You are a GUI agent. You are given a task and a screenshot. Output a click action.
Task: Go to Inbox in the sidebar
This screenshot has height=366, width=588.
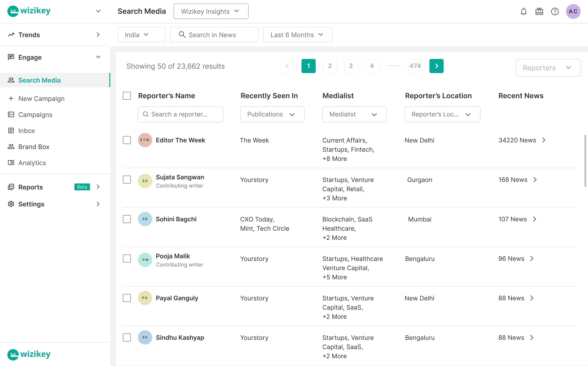[26, 131]
